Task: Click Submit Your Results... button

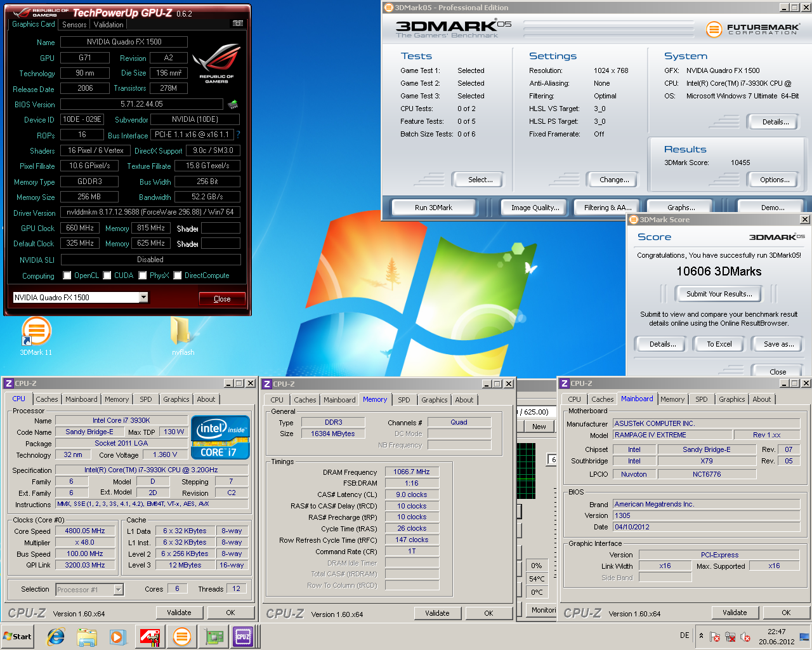Action: (719, 294)
